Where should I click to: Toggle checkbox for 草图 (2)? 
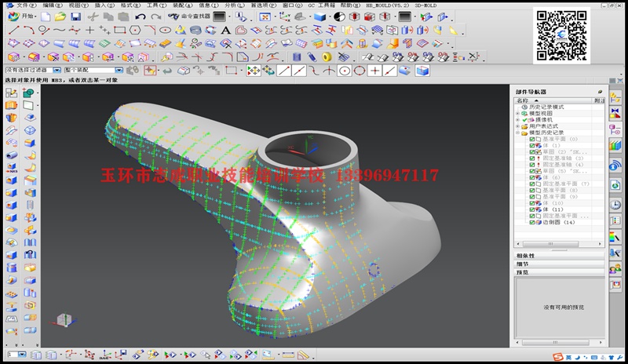pos(532,151)
